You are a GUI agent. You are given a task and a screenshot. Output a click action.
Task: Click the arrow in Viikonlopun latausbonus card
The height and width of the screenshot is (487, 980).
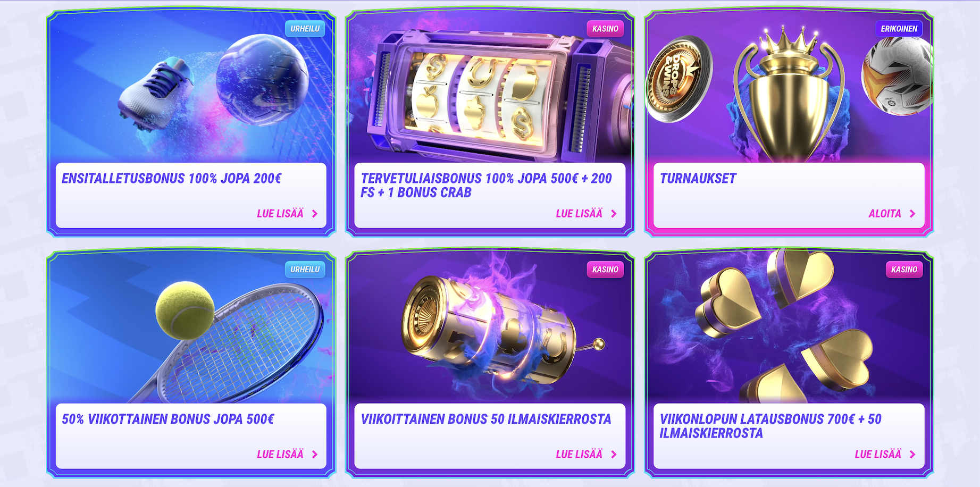912,455
